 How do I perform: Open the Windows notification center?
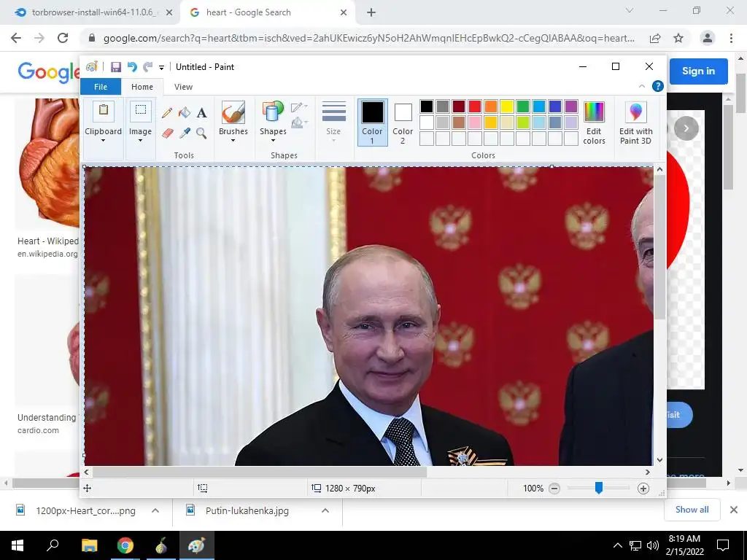(x=723, y=545)
